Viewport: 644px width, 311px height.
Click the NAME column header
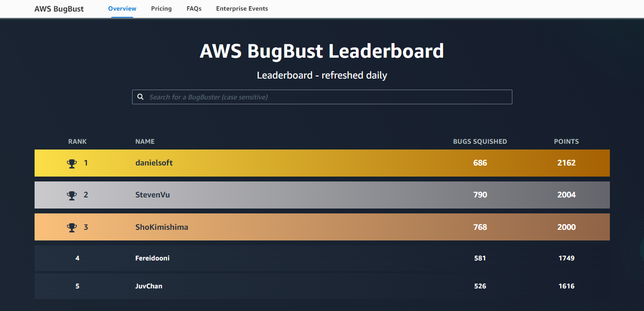click(x=145, y=142)
